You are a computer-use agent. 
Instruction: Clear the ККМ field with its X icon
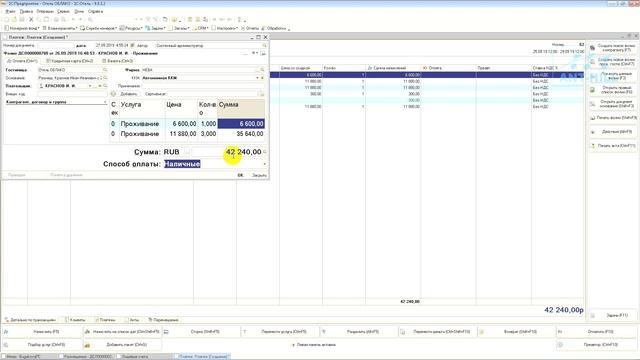click(262, 78)
